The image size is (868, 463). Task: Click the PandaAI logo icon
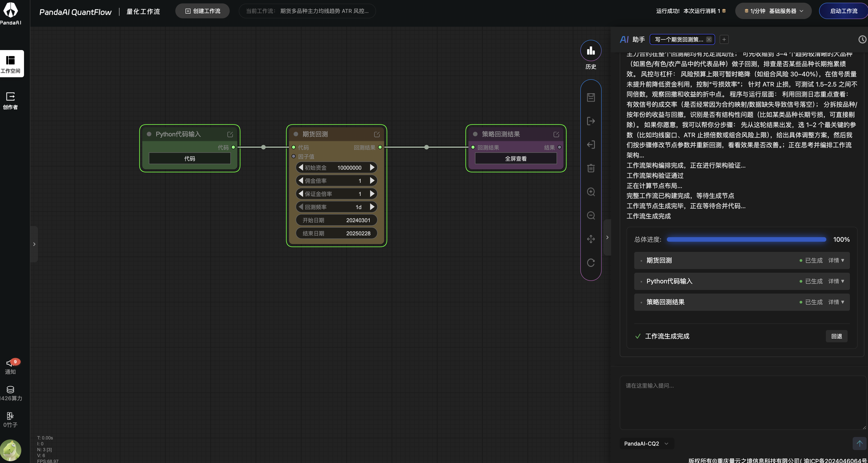pos(10,10)
